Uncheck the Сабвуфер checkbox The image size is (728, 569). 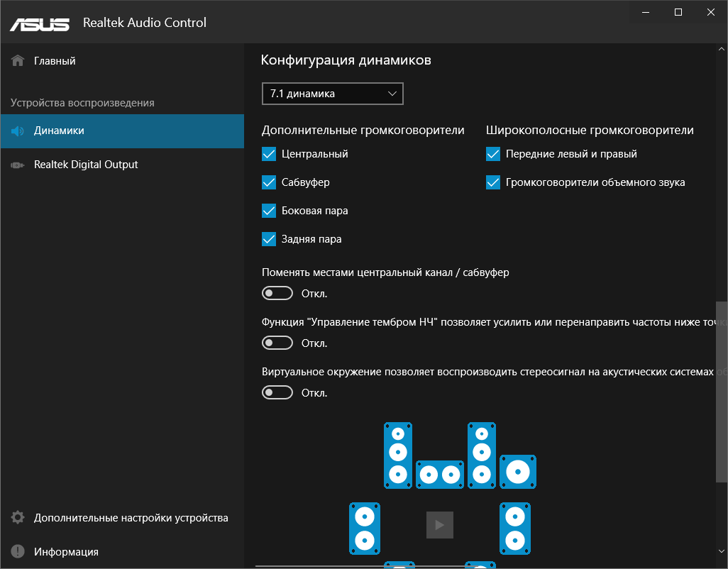[269, 182]
